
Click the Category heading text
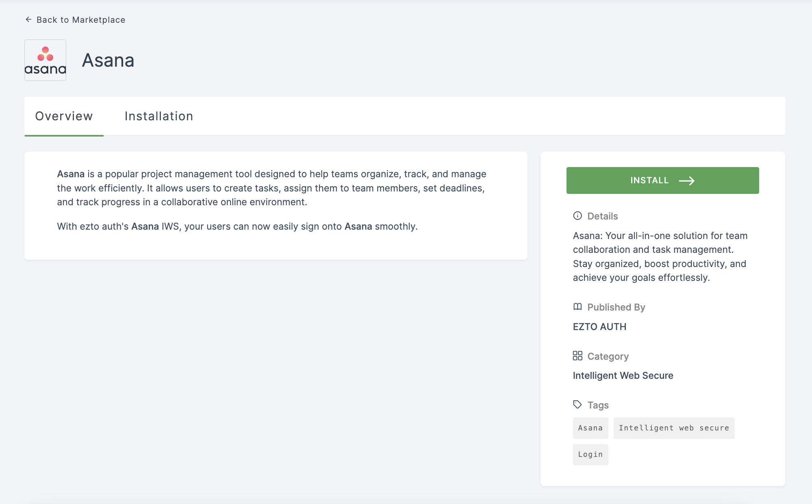[x=608, y=356]
